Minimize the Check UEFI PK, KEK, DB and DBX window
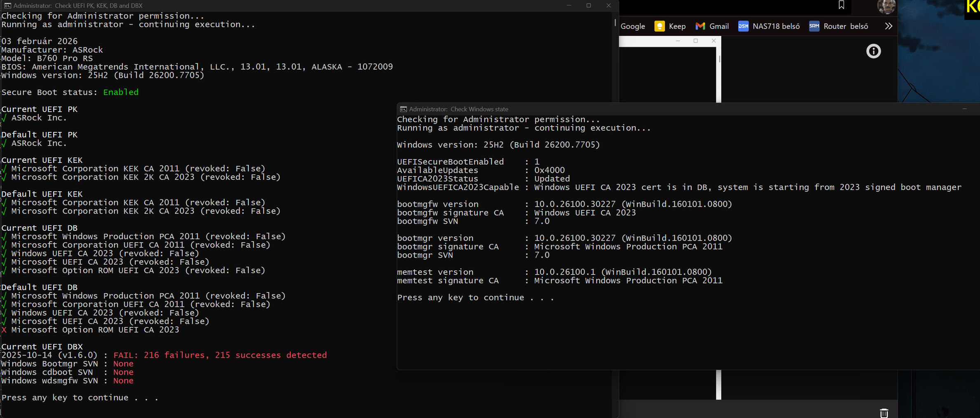The height and width of the screenshot is (418, 980). (x=569, y=5)
